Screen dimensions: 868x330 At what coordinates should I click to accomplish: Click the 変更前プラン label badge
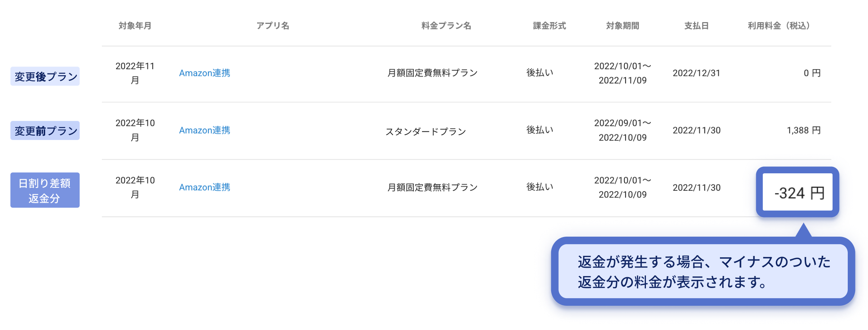[44, 131]
